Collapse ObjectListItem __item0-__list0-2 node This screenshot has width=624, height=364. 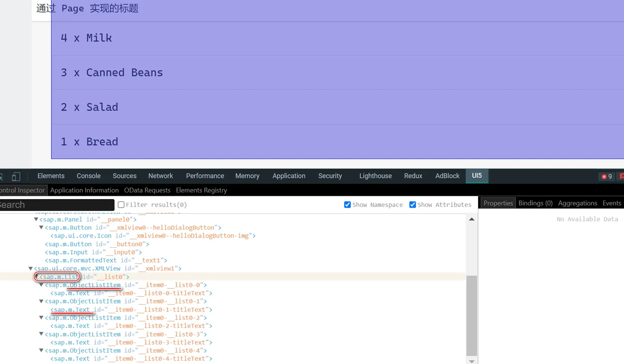coord(41,318)
